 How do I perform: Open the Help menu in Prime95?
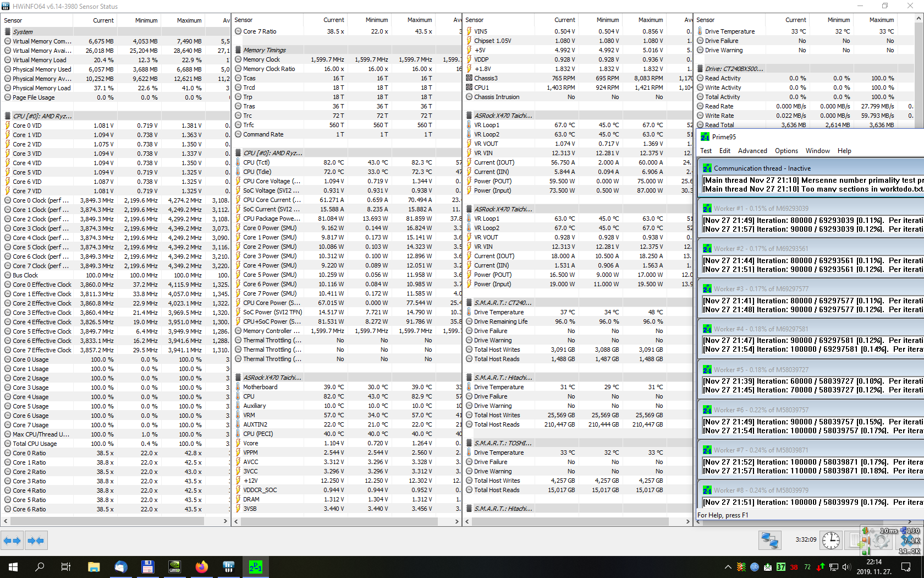844,151
